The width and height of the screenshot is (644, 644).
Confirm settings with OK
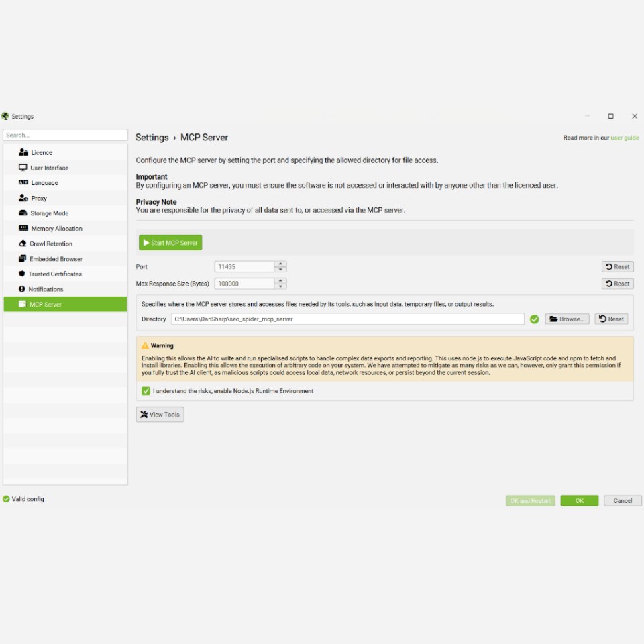coord(579,500)
